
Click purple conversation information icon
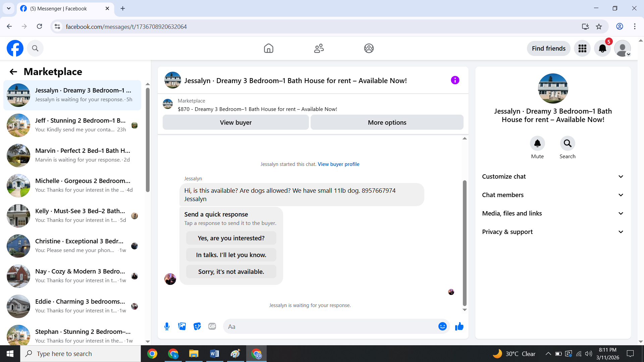(455, 80)
